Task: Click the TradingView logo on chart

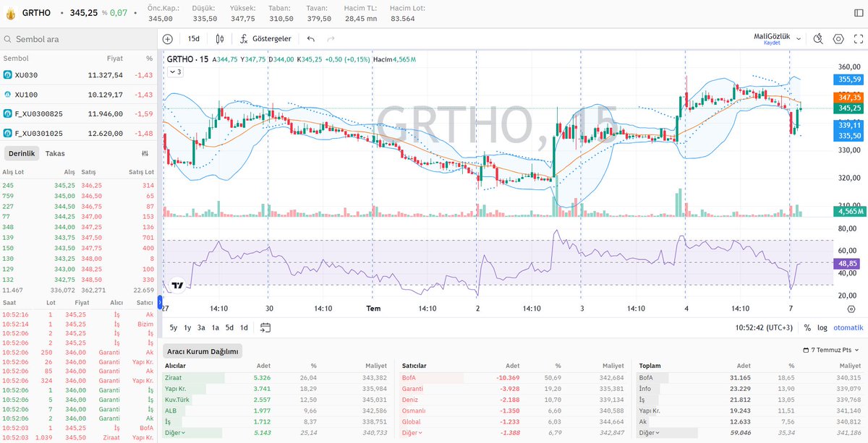Action: (x=177, y=285)
